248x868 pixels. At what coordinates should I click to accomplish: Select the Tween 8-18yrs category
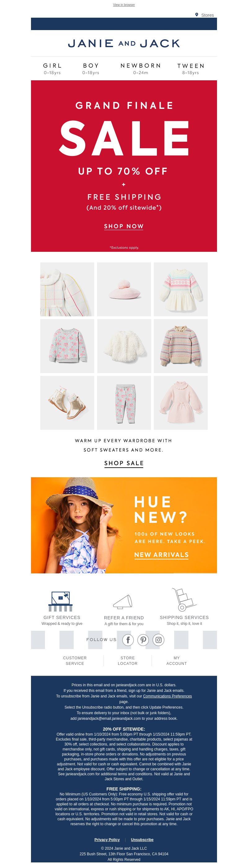tap(191, 69)
